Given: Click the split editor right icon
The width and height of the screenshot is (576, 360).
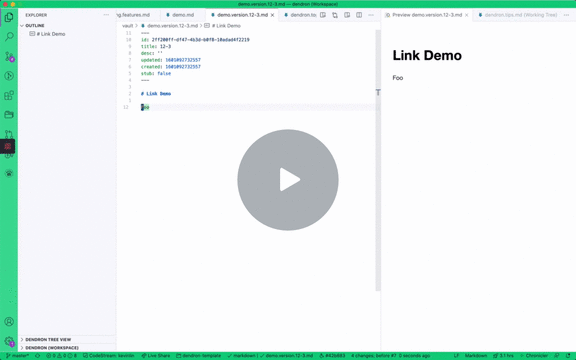Looking at the screenshot, I should pos(359,15).
